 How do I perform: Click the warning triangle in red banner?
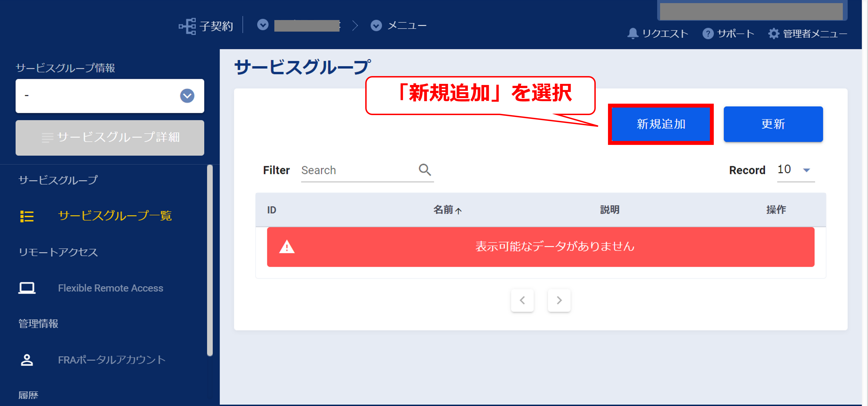click(x=287, y=247)
